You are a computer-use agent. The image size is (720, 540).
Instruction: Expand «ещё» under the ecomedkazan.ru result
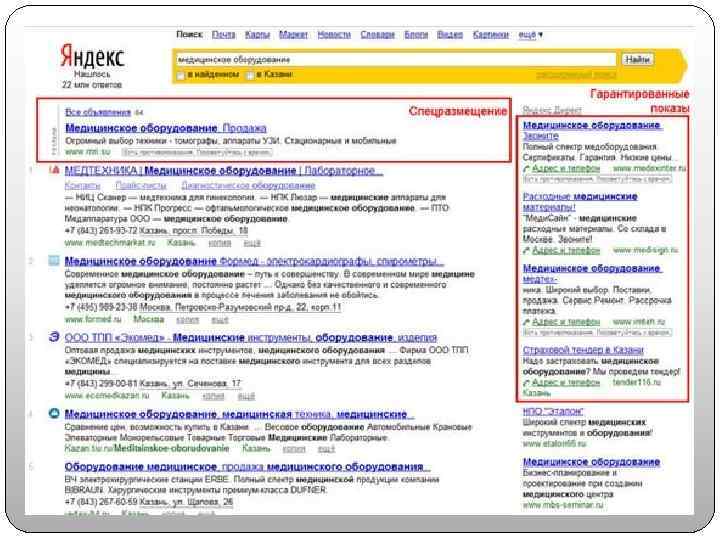(246, 395)
